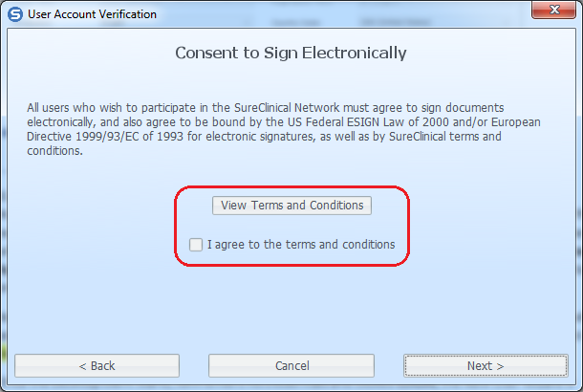Proceed with the Next > button
The height and width of the screenshot is (392, 583).
point(486,365)
